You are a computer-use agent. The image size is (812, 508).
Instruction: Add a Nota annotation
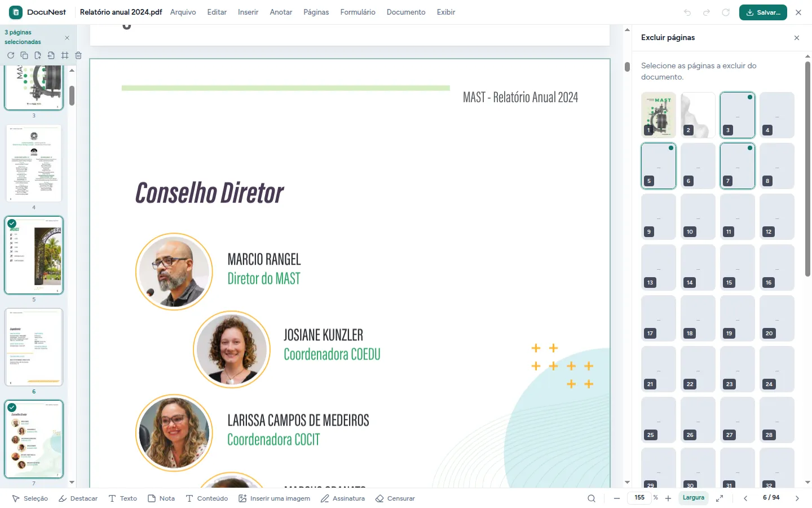tap(161, 498)
